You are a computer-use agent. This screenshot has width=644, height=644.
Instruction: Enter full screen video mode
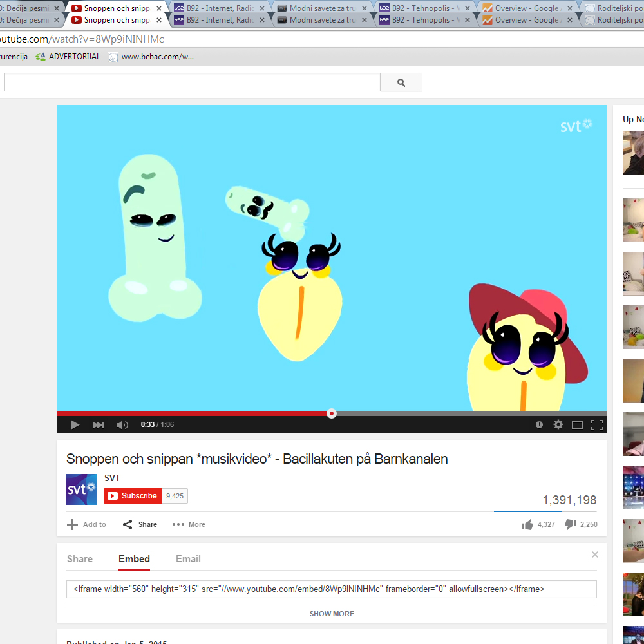point(597,424)
